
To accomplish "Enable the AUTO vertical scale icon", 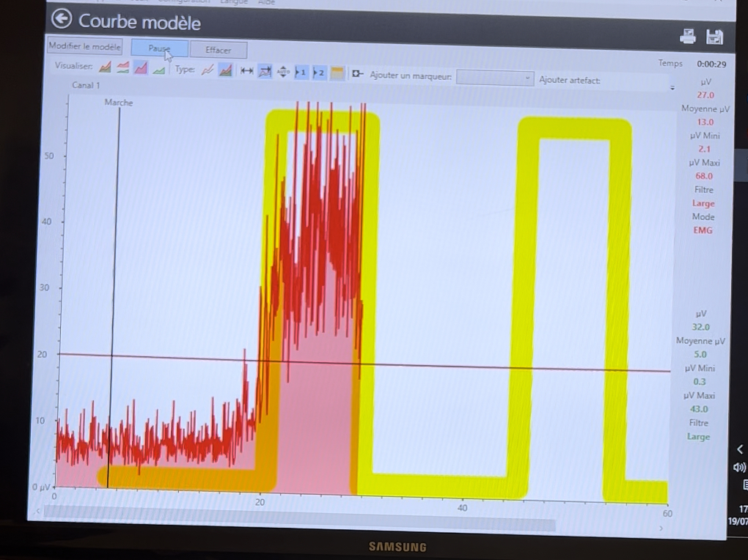I will point(283,72).
